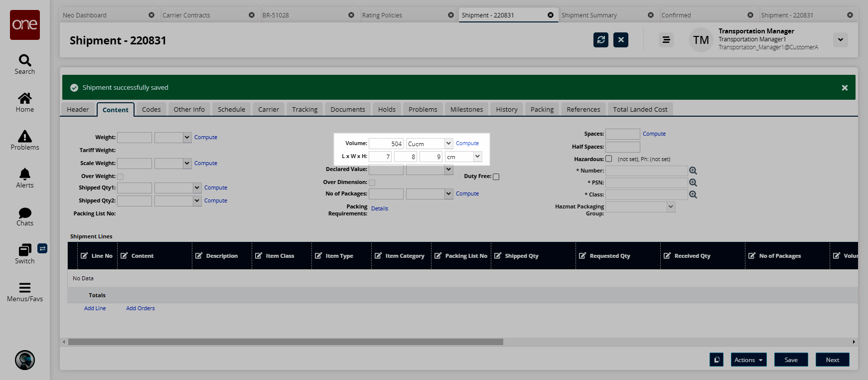Open the hamburger menu icon near user avatar
Viewport: 868px width, 380px height.
666,40
